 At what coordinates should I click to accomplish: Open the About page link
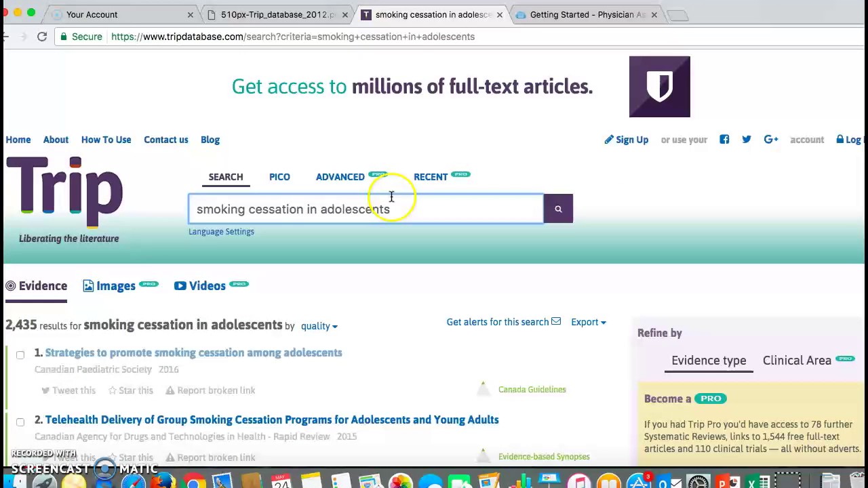click(56, 140)
